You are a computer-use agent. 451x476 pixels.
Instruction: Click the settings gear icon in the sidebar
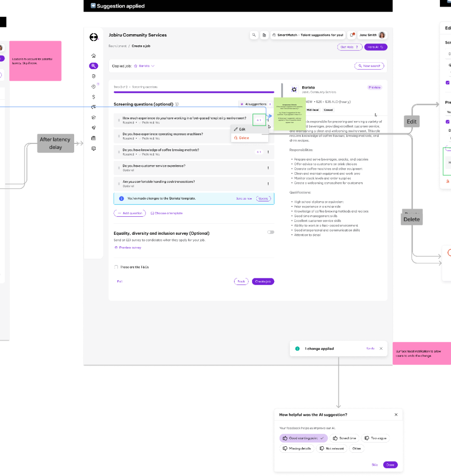[94, 148]
